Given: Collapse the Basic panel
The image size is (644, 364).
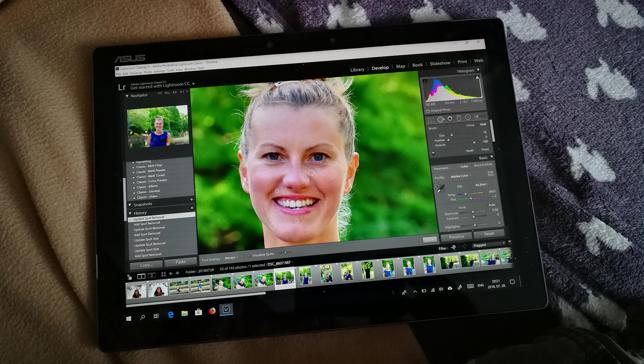Looking at the screenshot, I should 492,157.
